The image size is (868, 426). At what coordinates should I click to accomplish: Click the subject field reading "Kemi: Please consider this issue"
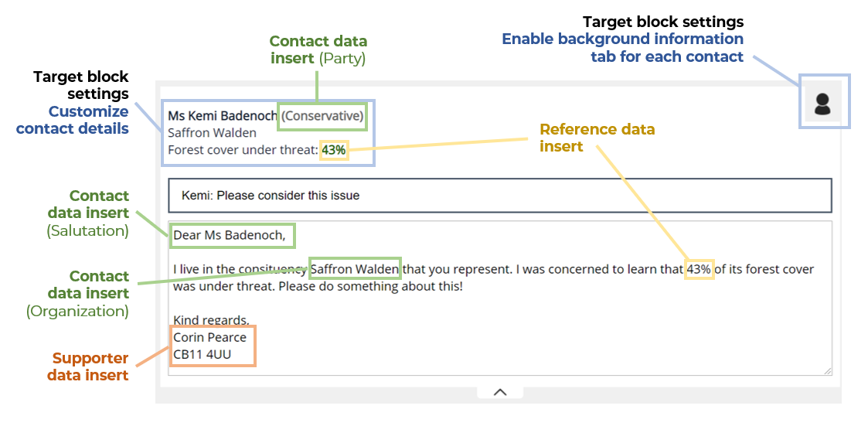[x=499, y=196]
